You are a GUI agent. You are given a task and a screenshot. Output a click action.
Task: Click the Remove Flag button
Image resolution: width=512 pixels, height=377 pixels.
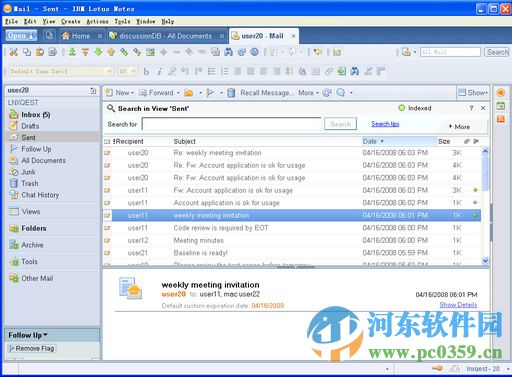32,348
